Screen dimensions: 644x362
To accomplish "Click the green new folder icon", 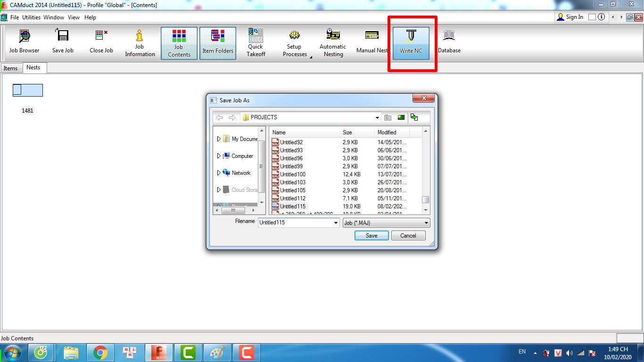I will point(401,117).
